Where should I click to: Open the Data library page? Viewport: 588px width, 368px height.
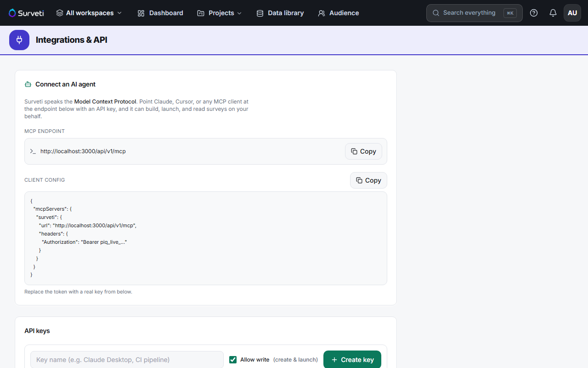(x=280, y=13)
